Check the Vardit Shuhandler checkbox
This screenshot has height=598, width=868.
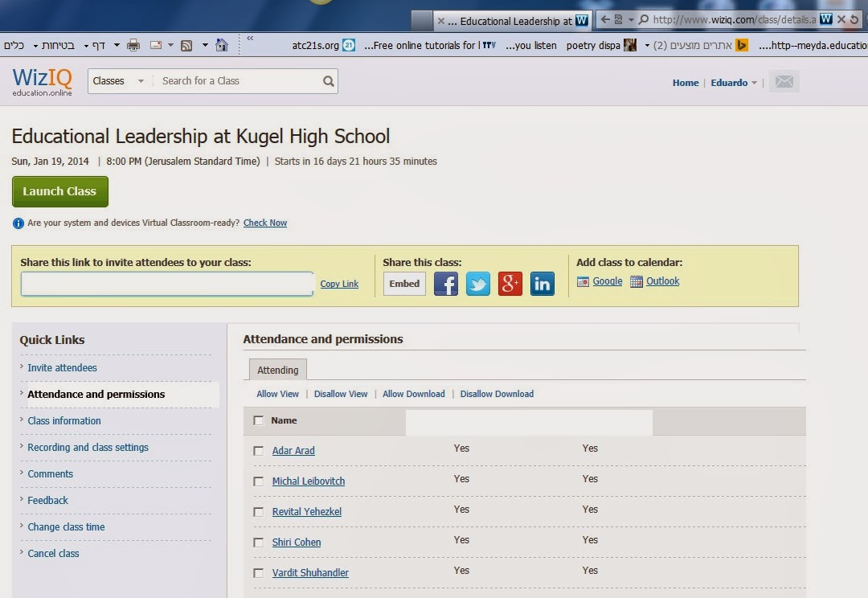[259, 572]
